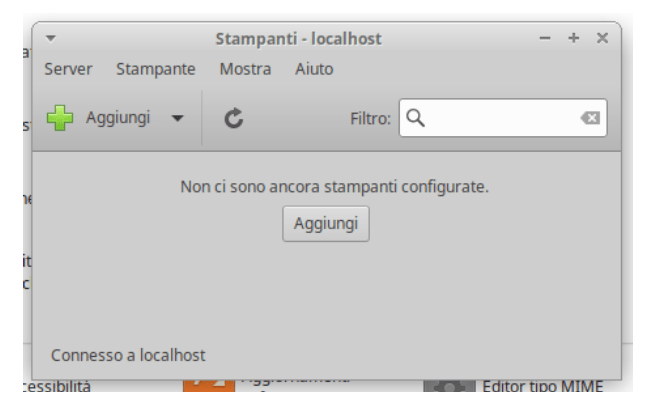Open Editor tipo MIME behind the window

click(542, 387)
